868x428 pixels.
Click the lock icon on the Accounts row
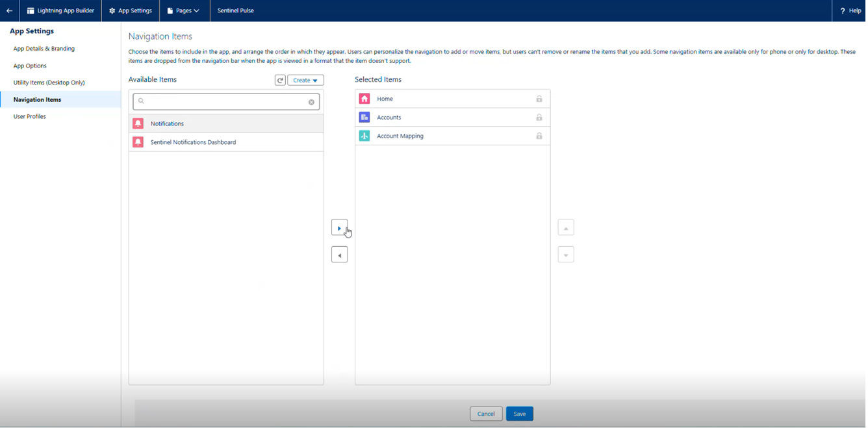(539, 118)
